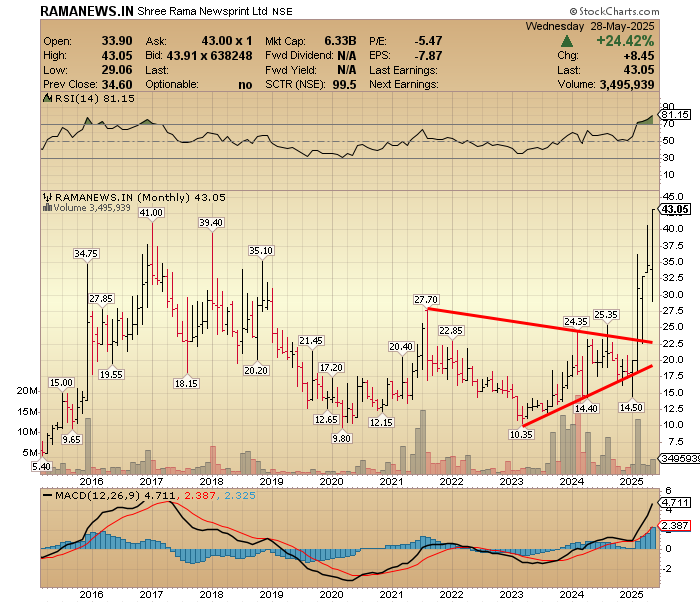Click the EPS -7.87 value
The width and height of the screenshot is (700, 603).
click(428, 56)
